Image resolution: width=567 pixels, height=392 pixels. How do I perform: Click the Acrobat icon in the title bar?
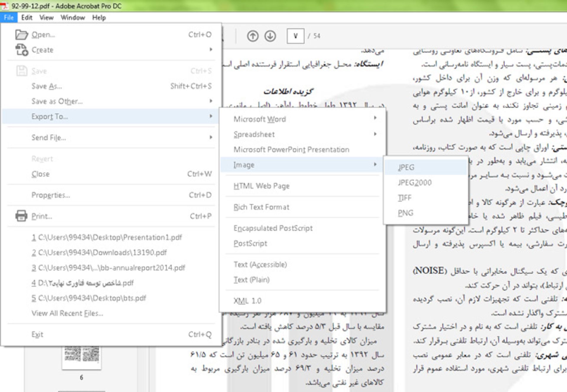point(4,6)
